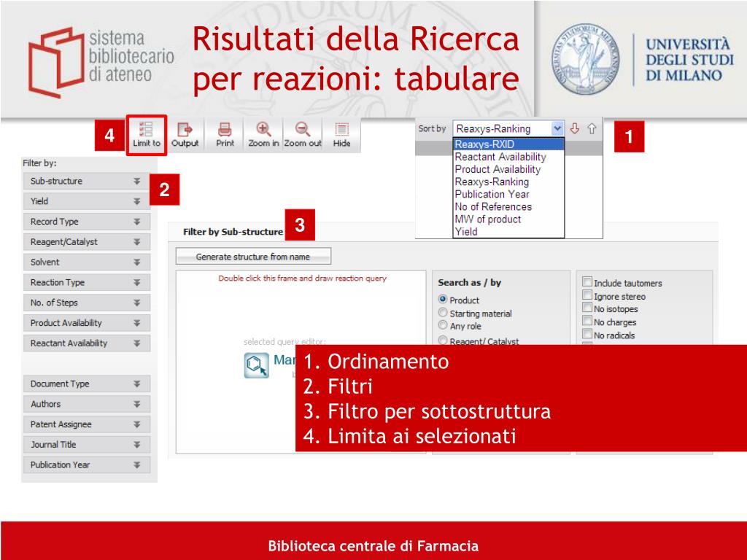Viewport: 747px width, 560px height.
Task: Choose Yield in the sort list
Action: (x=508, y=231)
